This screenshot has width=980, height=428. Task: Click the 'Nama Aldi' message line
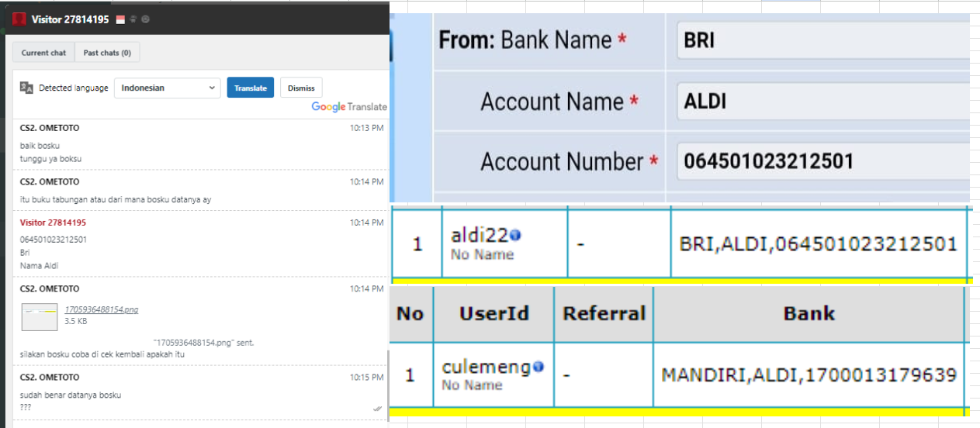39,266
